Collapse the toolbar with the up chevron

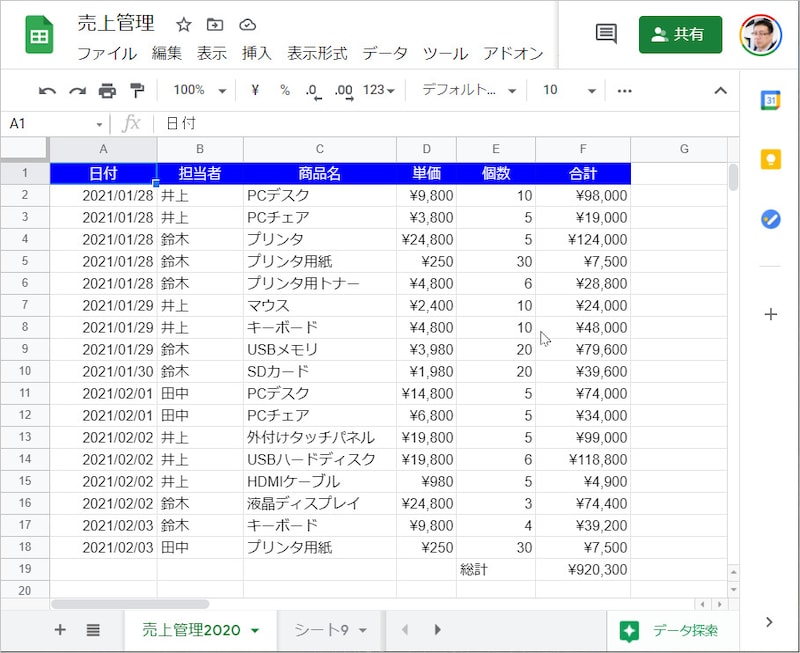720,91
